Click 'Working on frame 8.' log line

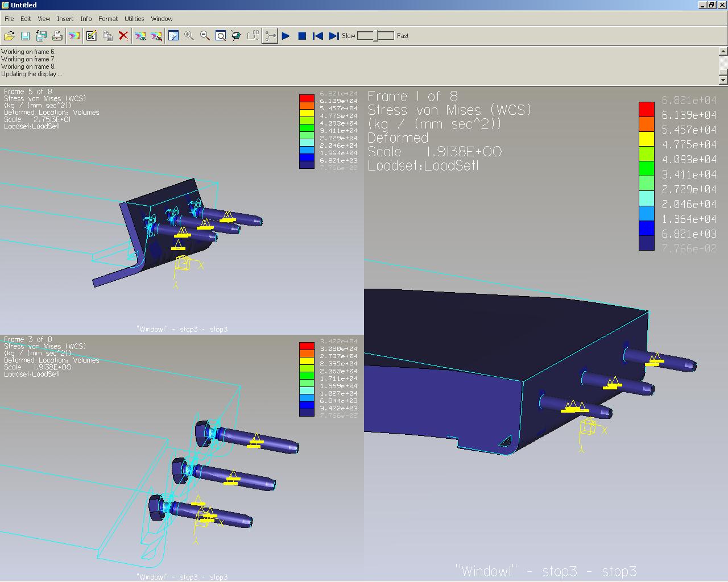[28, 66]
